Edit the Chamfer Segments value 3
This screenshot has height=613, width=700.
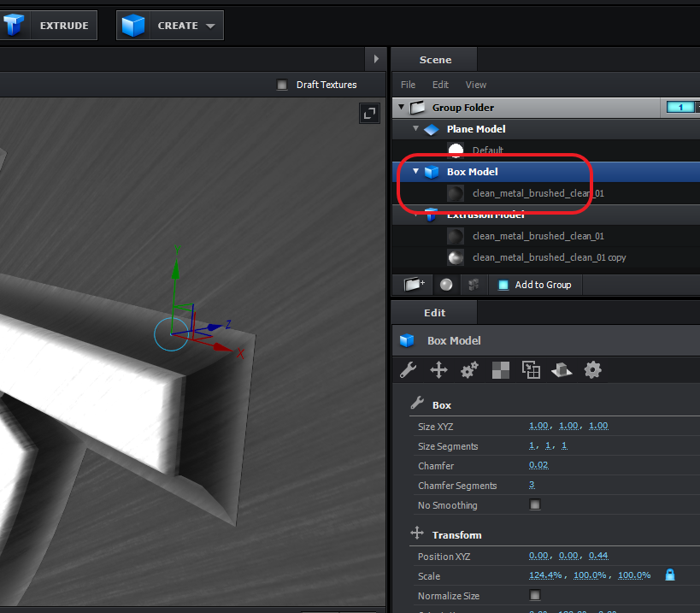[532, 485]
